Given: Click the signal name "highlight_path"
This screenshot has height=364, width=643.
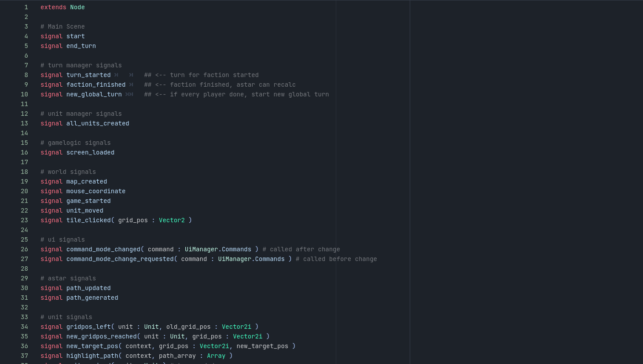Looking at the screenshot, I should click(92, 356).
